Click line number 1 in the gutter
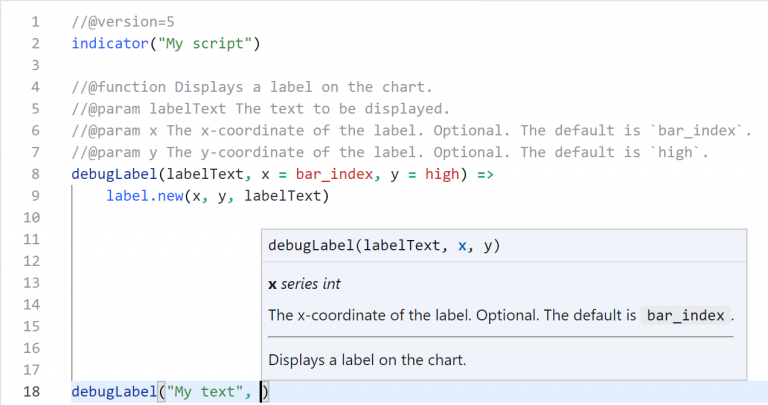 [35, 21]
